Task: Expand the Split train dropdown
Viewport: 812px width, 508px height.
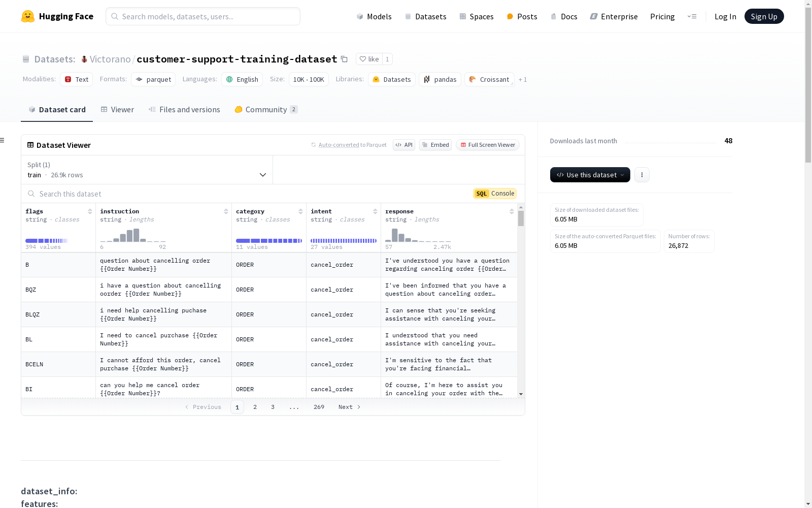Action: [x=147, y=170]
